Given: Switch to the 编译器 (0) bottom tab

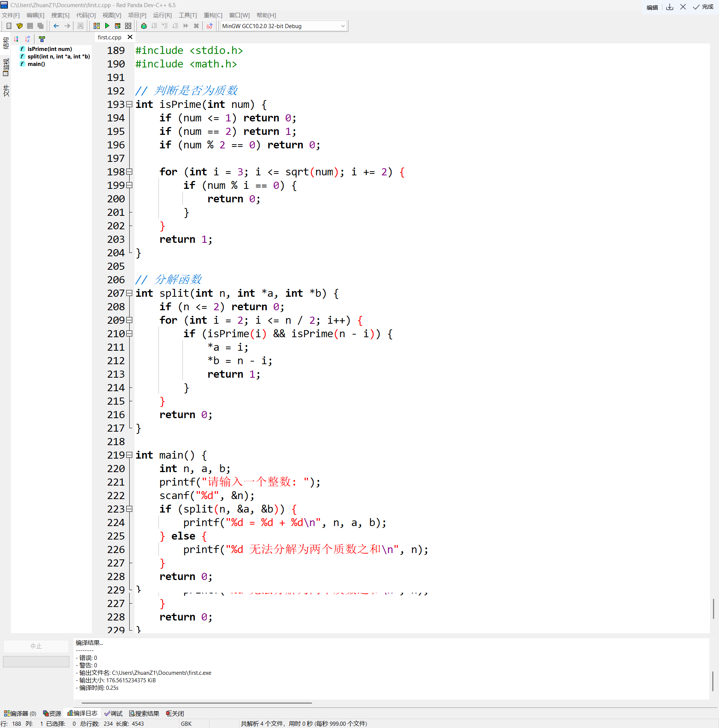Looking at the screenshot, I should coord(20,713).
